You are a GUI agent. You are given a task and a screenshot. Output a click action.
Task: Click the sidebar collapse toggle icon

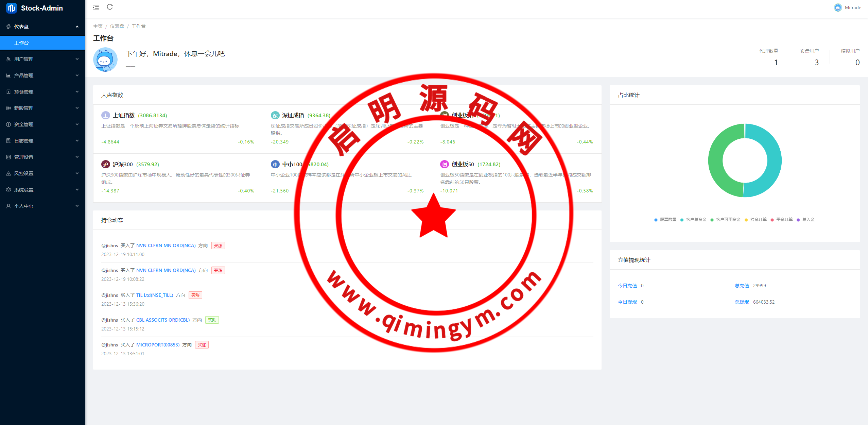(96, 7)
